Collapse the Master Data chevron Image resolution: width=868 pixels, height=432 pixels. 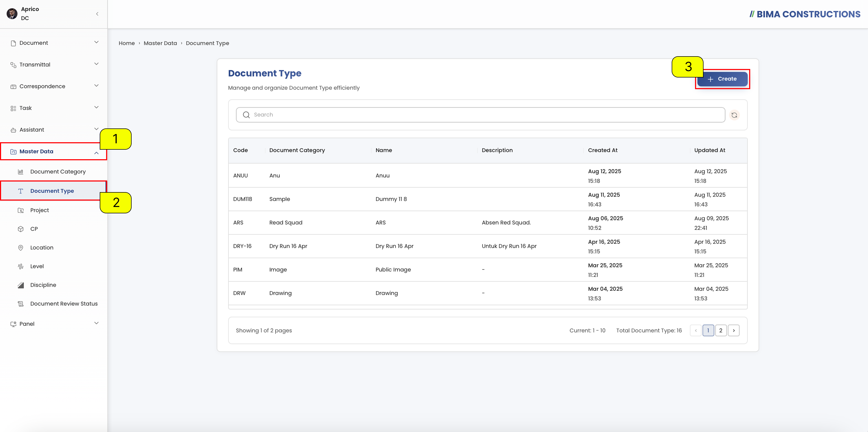click(x=96, y=153)
